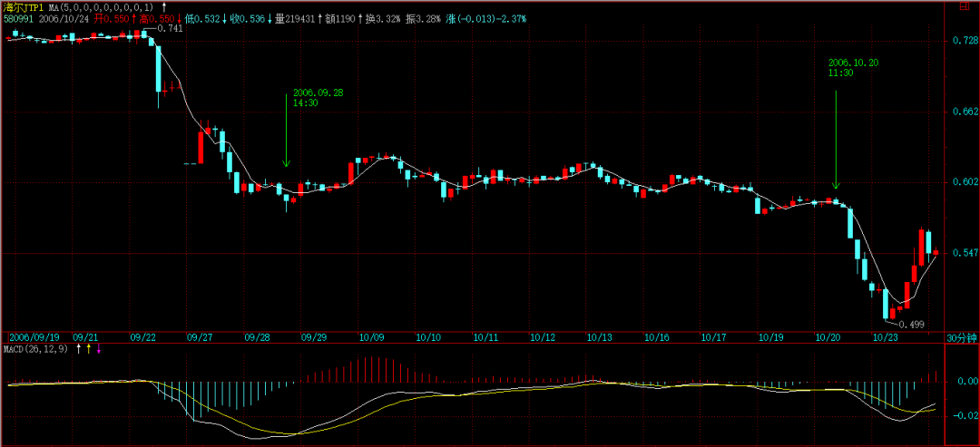Image resolution: width=980 pixels, height=447 pixels.
Task: Click the 10/16 date on time axis
Action: [657, 337]
